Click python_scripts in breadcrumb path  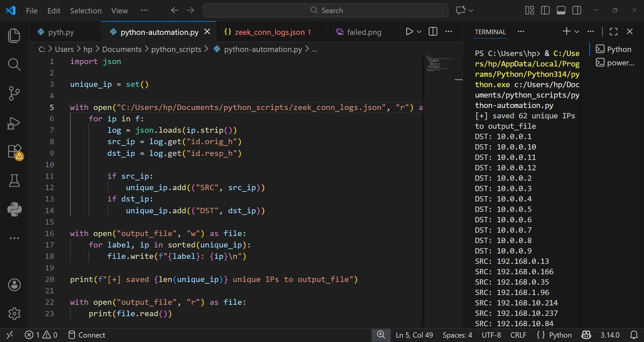[x=176, y=49]
